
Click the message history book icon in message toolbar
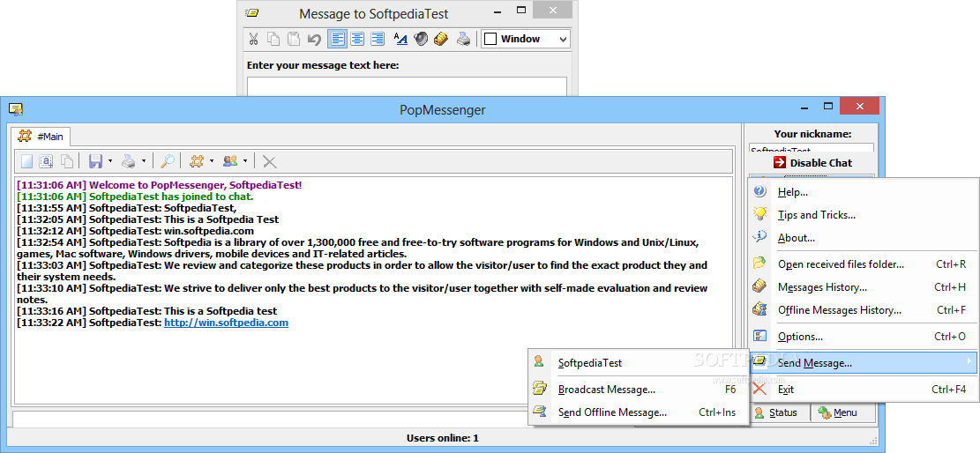[x=441, y=39]
